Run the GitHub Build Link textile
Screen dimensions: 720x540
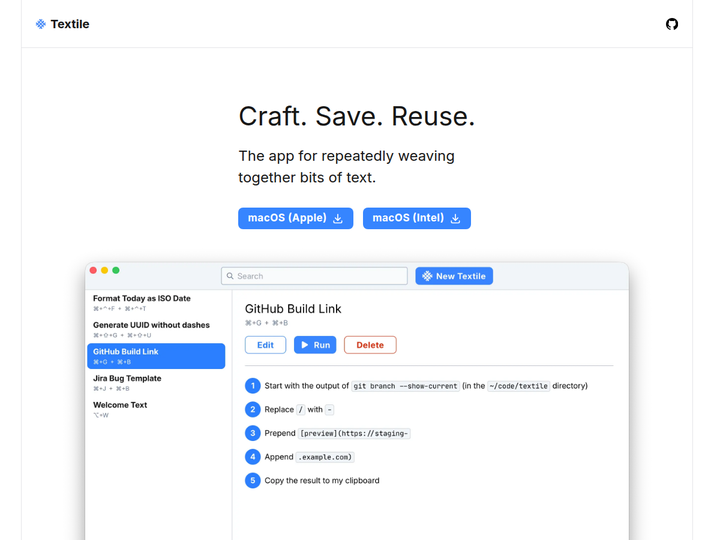[315, 345]
